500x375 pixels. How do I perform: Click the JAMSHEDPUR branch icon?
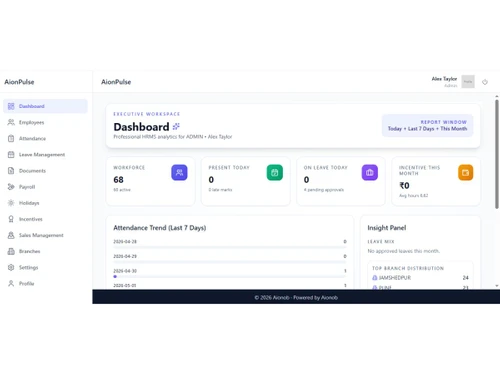pos(375,278)
